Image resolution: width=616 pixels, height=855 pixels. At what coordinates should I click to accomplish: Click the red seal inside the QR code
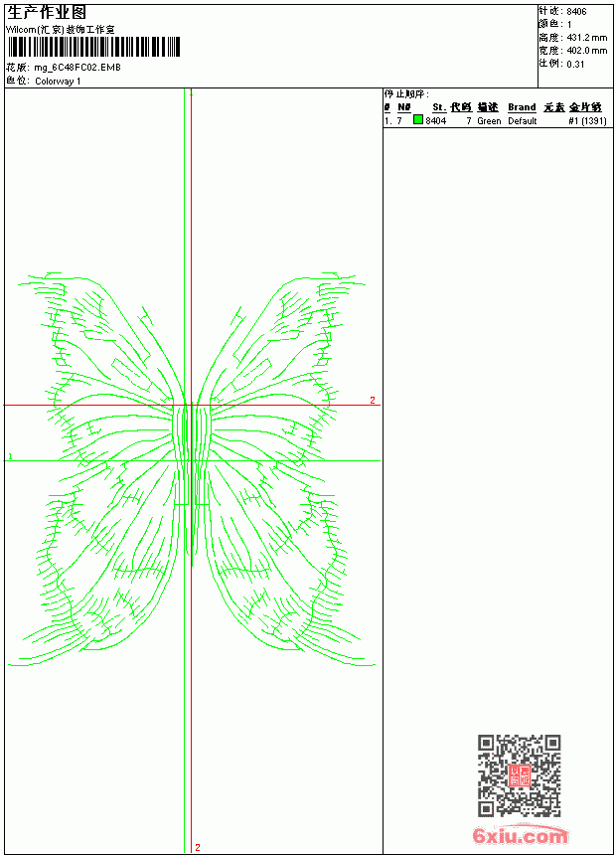coord(520,775)
